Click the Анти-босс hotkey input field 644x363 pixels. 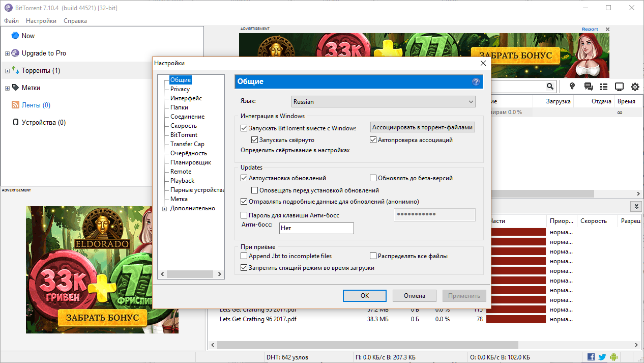[x=316, y=229]
